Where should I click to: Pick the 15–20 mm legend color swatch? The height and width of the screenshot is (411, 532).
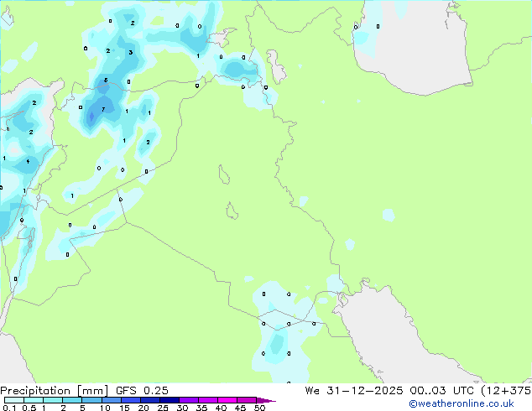(130, 400)
